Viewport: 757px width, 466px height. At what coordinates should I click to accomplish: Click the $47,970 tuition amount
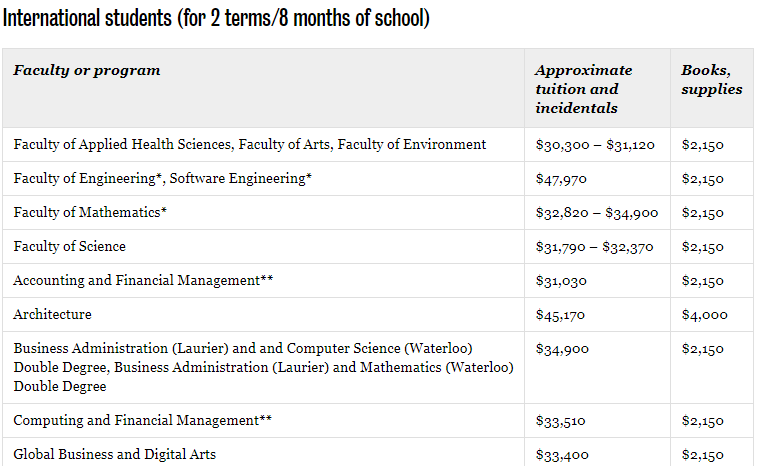click(x=562, y=179)
